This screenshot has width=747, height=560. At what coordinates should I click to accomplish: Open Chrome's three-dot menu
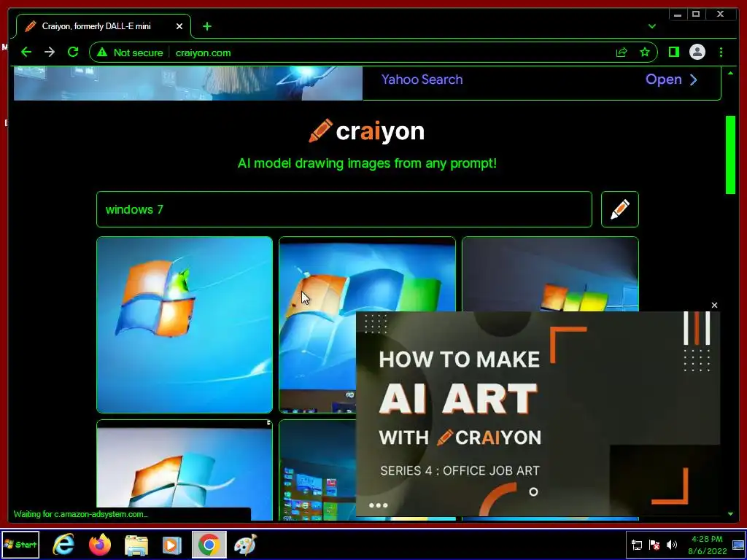tap(721, 52)
